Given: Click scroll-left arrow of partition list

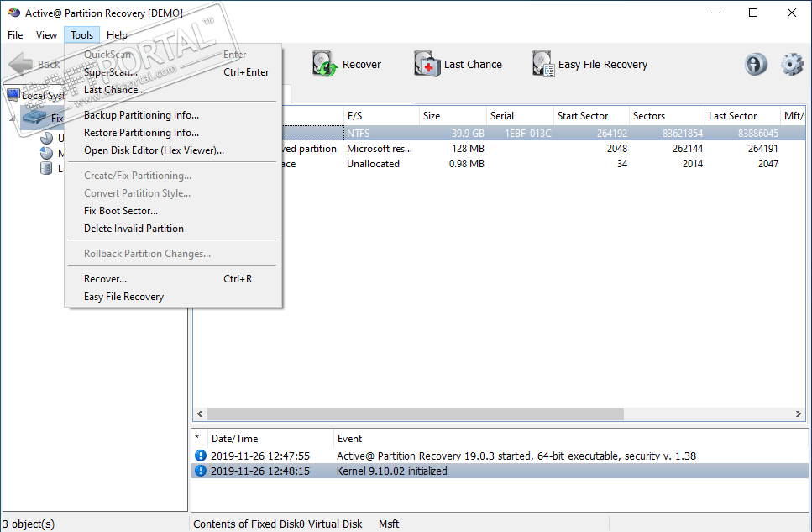Looking at the screenshot, I should click(201, 413).
